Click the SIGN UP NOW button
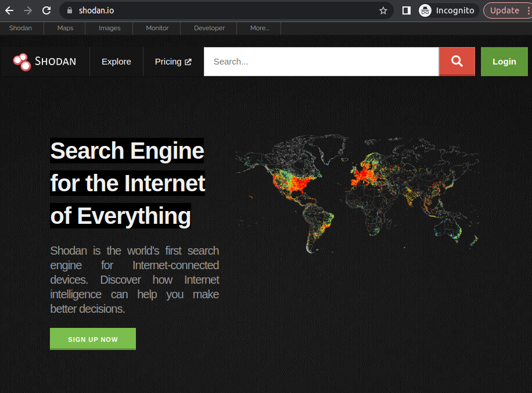532x393 pixels. click(93, 339)
